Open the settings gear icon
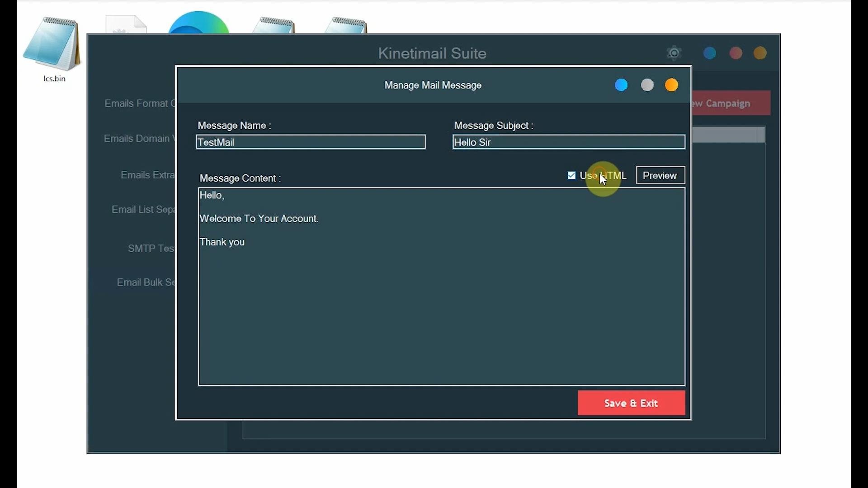 (674, 53)
